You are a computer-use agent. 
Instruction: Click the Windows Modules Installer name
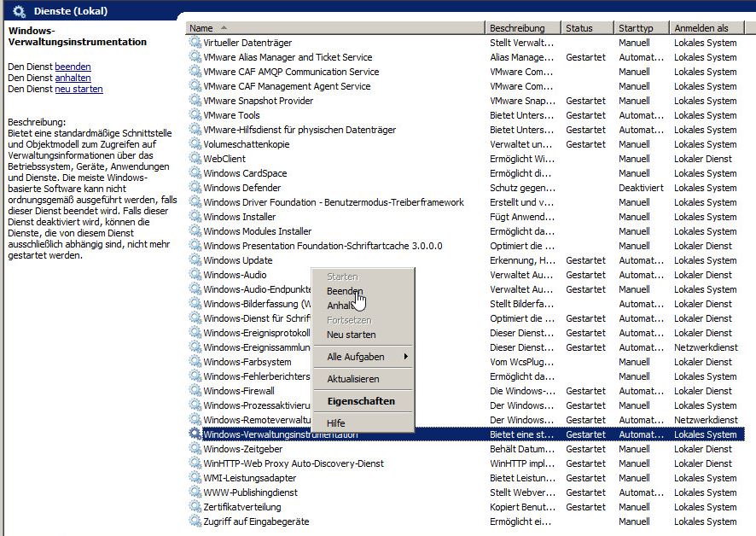(258, 231)
